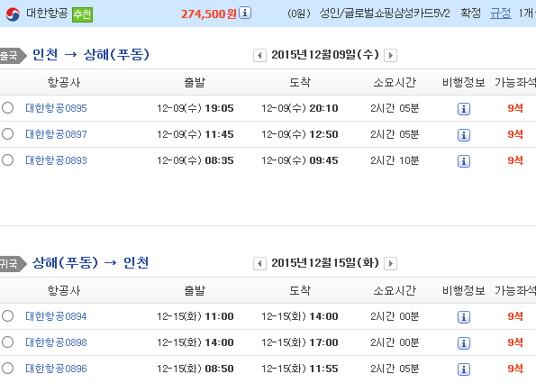The image size is (536, 392).
Task: Go to previous departure date before 12월09일
Action: pyautogui.click(x=259, y=55)
